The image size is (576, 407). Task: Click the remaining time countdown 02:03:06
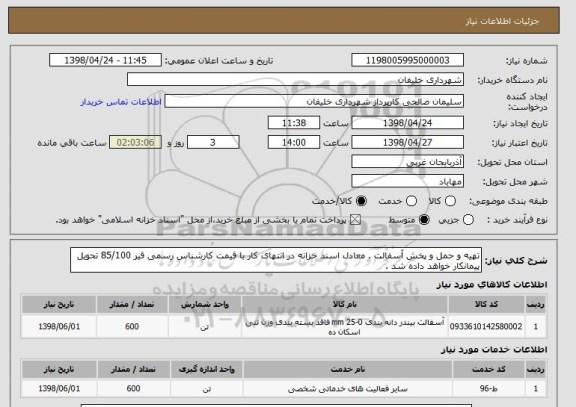[136, 142]
